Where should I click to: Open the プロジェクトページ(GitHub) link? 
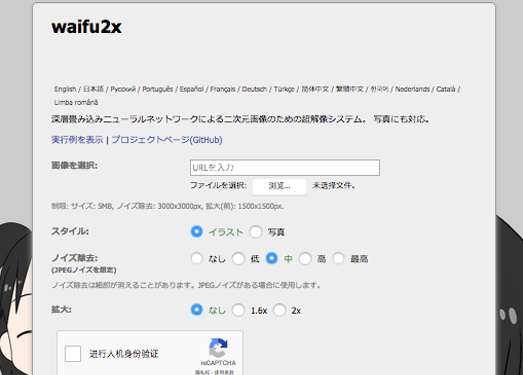(x=167, y=140)
